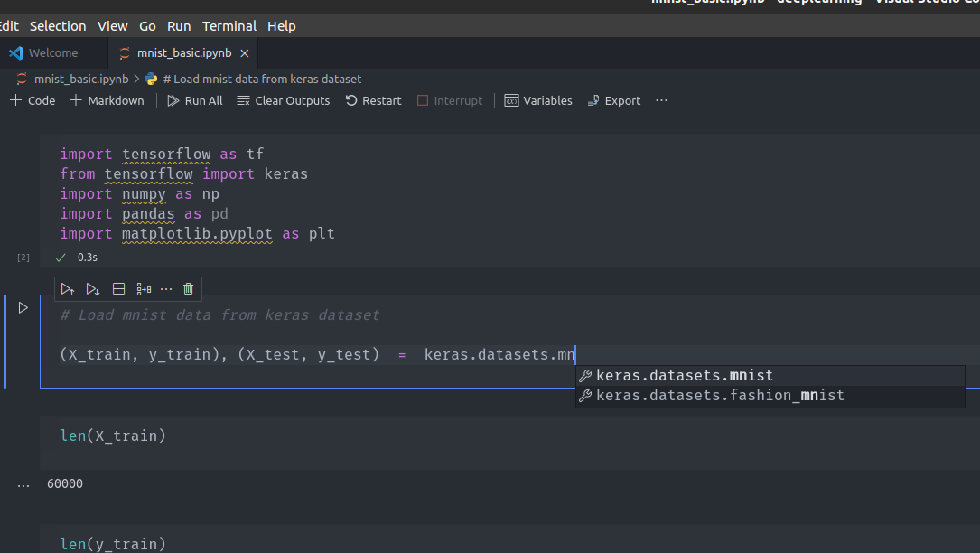Click Execute Above Cells icon
Image resolution: width=980 pixels, height=553 pixels.
[68, 289]
